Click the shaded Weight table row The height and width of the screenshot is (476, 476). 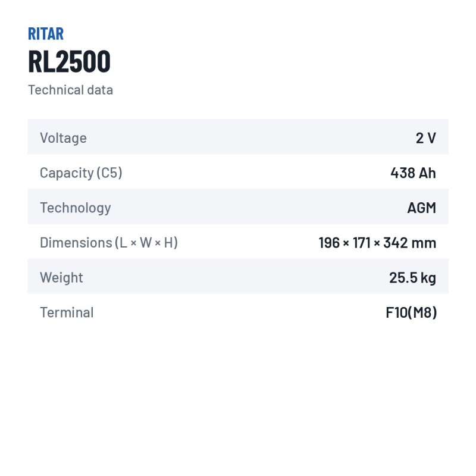click(238, 276)
